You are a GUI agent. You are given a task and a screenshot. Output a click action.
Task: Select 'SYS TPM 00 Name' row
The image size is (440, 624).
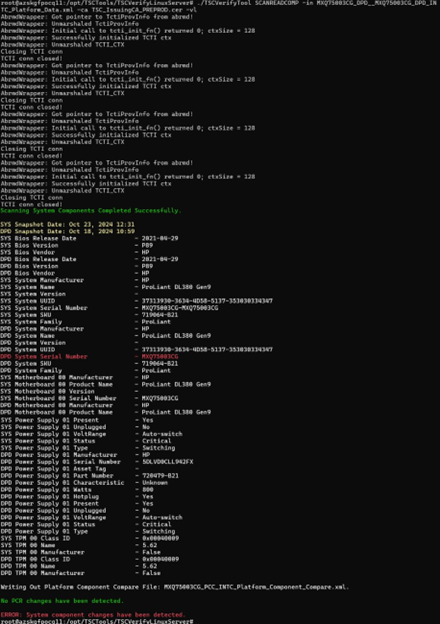click(78, 546)
